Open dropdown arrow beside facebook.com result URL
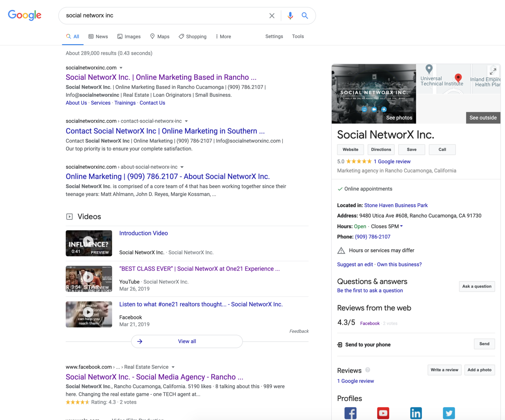The width and height of the screenshot is (505, 420). click(173, 367)
